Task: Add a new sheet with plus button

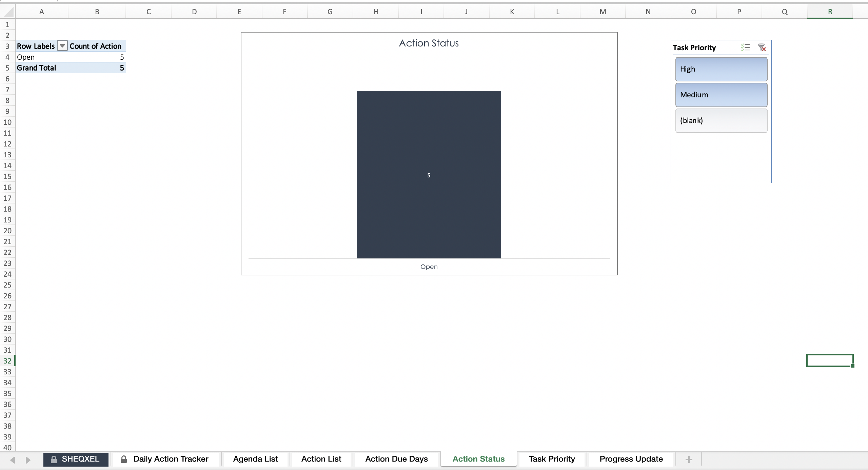Action: tap(689, 459)
